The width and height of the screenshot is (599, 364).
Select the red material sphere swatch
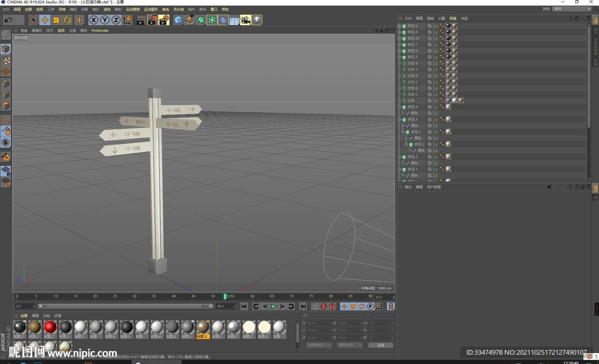(50, 327)
